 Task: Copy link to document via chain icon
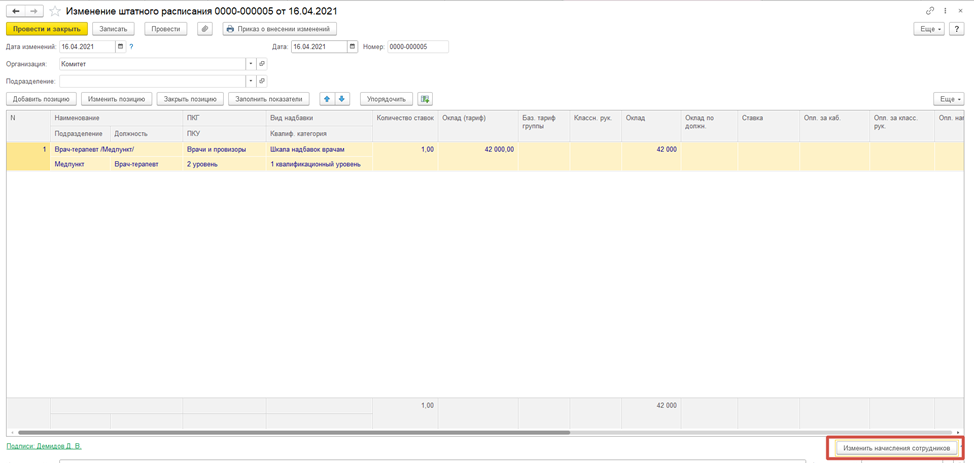(x=930, y=11)
